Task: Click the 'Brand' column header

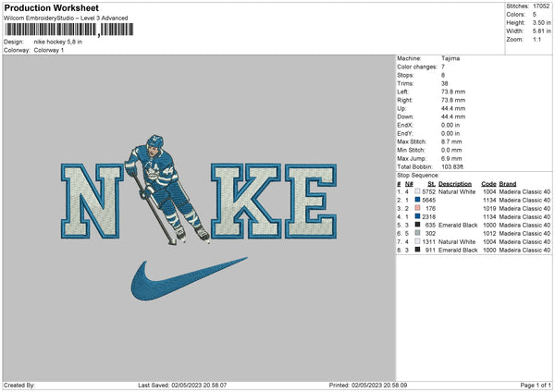Action: tap(508, 184)
